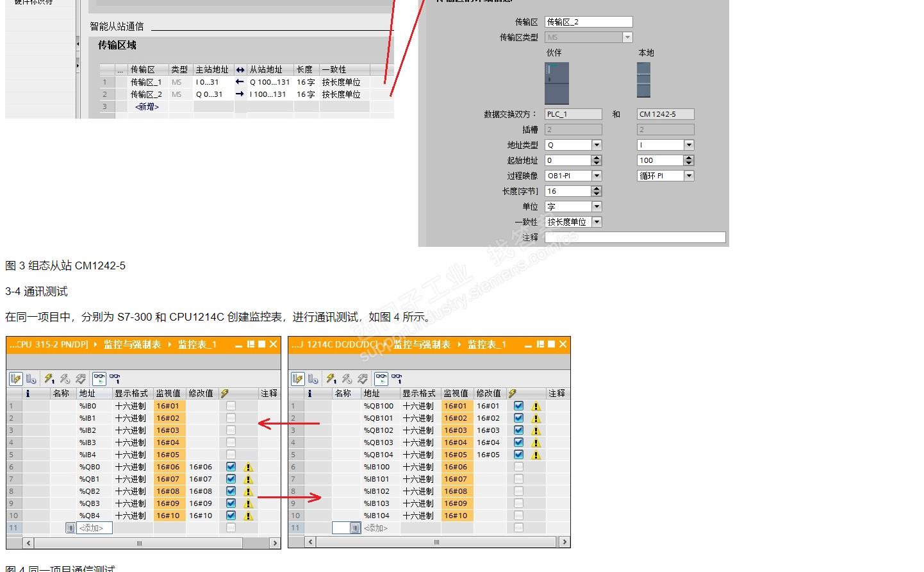Open the 单位 dropdown showing 字

(x=597, y=206)
